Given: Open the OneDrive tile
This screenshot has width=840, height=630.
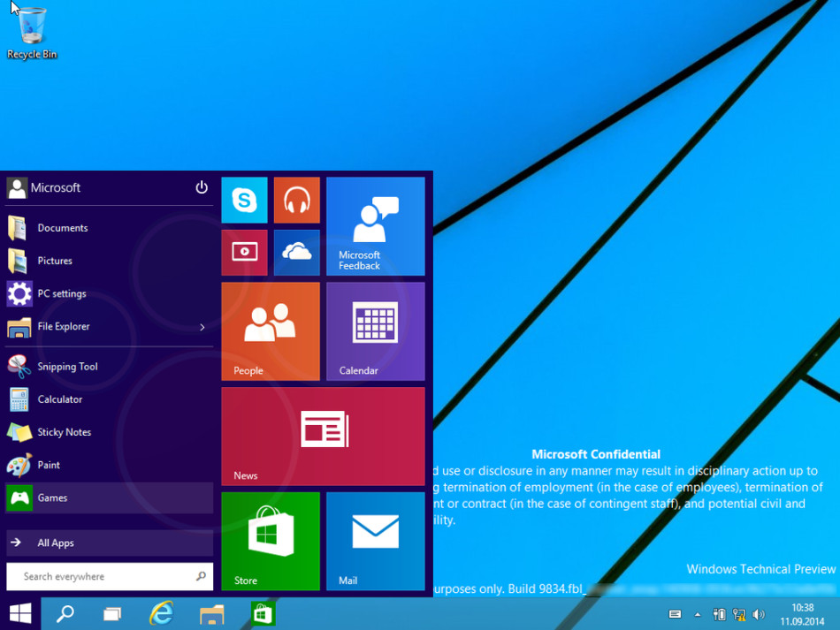Looking at the screenshot, I should pos(296,253).
